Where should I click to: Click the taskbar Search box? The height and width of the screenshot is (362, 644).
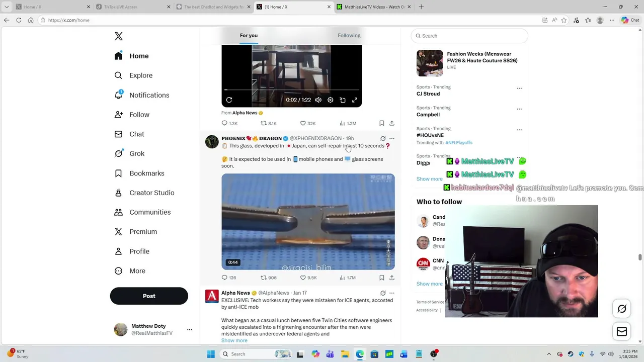256,354
